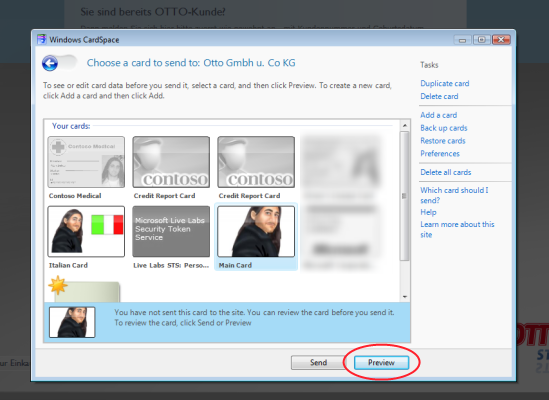Click the card list scroll-up arrow

405,125
